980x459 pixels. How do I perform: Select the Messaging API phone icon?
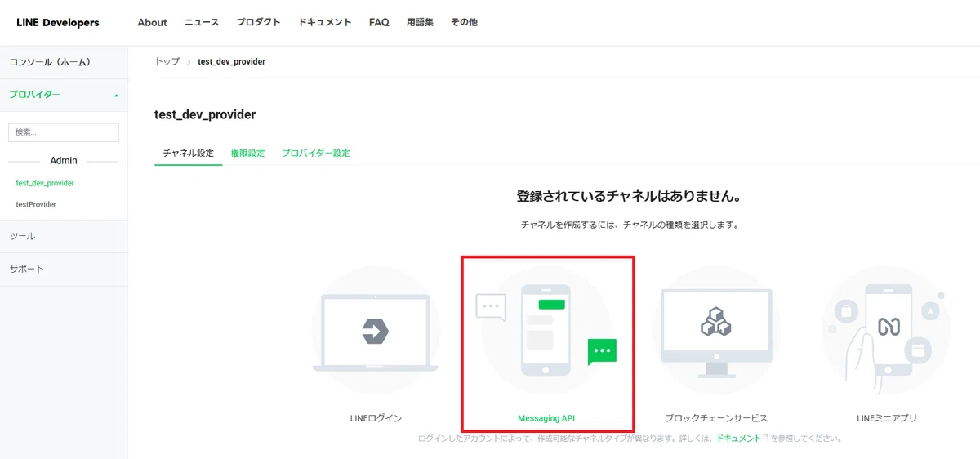click(546, 331)
